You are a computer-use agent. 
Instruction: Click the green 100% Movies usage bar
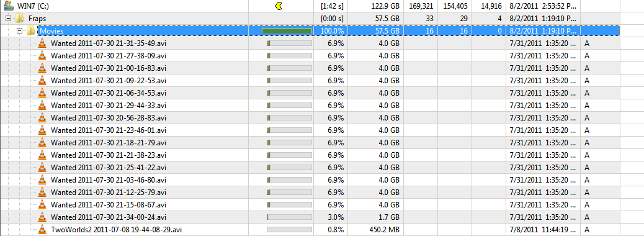coord(287,31)
